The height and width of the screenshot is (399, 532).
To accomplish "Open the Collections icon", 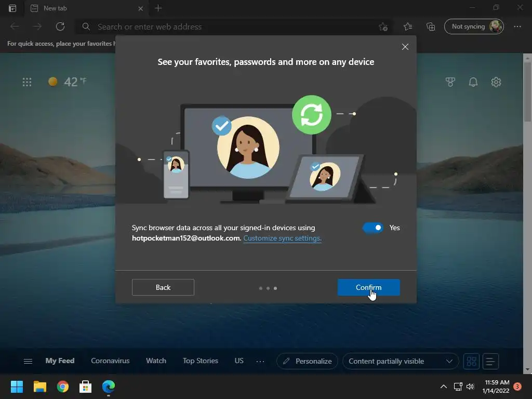I will tap(431, 26).
